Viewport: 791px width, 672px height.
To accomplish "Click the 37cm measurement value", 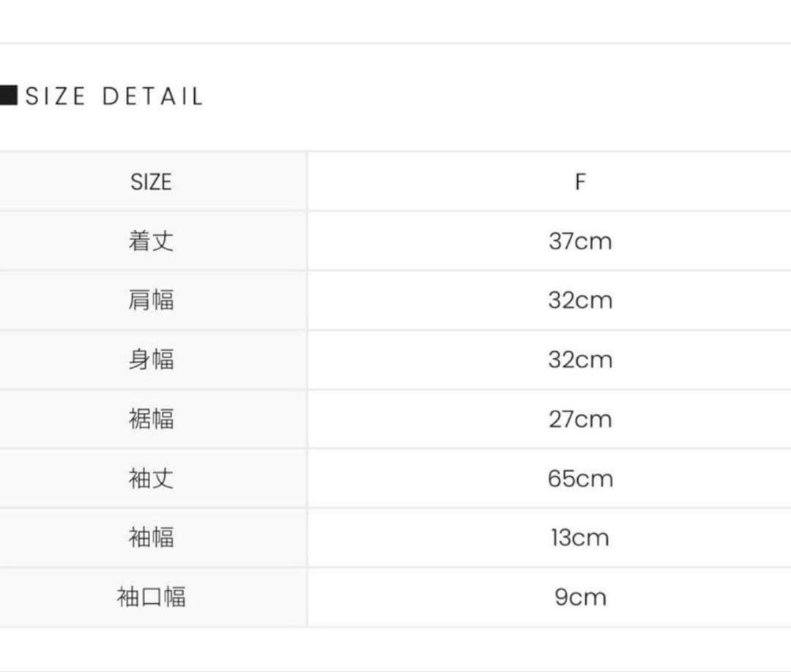I will 580,241.
